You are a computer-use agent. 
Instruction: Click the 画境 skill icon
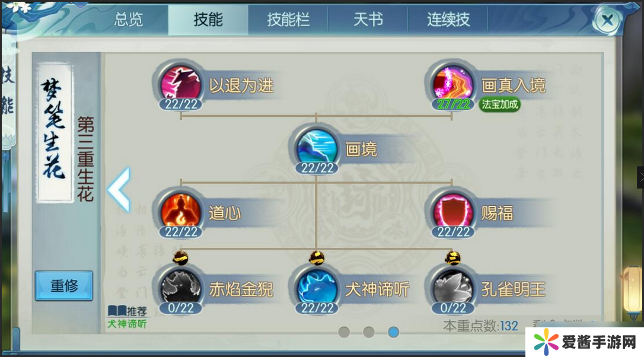[x=317, y=147]
